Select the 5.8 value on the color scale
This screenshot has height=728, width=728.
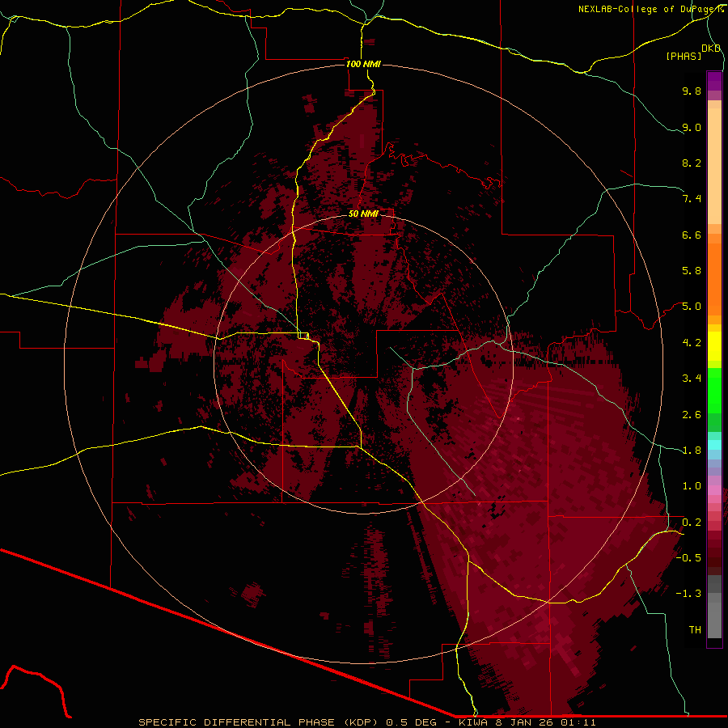(x=692, y=271)
